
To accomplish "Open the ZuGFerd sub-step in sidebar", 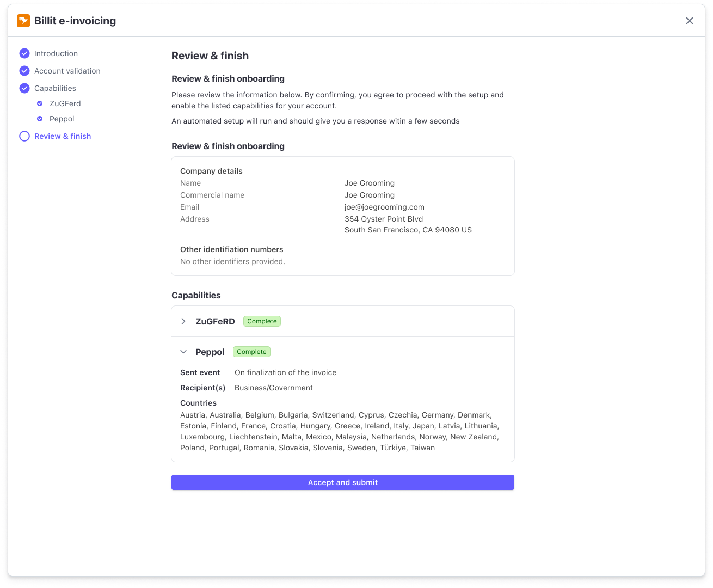I will (x=65, y=103).
